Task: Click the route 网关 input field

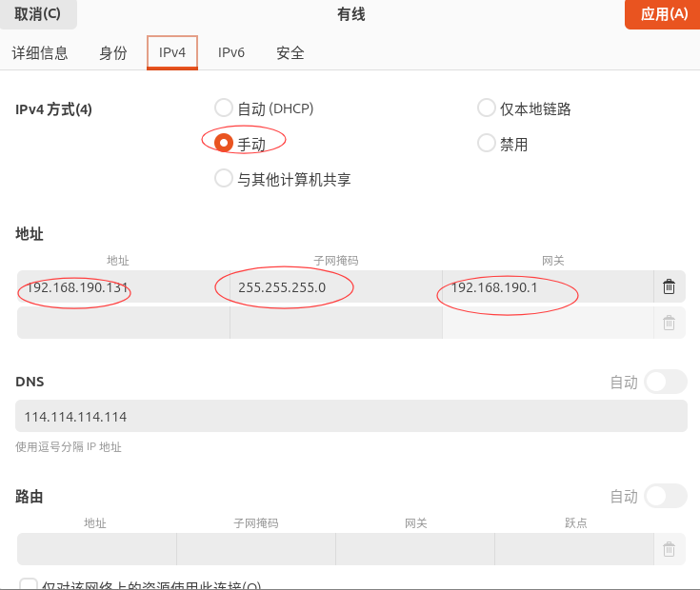Action: pos(415,549)
